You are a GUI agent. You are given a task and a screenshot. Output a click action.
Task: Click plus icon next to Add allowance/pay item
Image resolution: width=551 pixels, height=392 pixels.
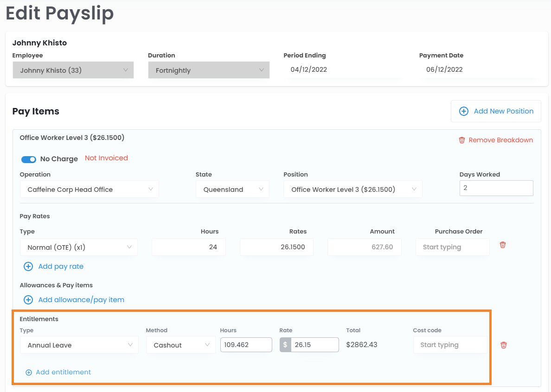coord(28,300)
